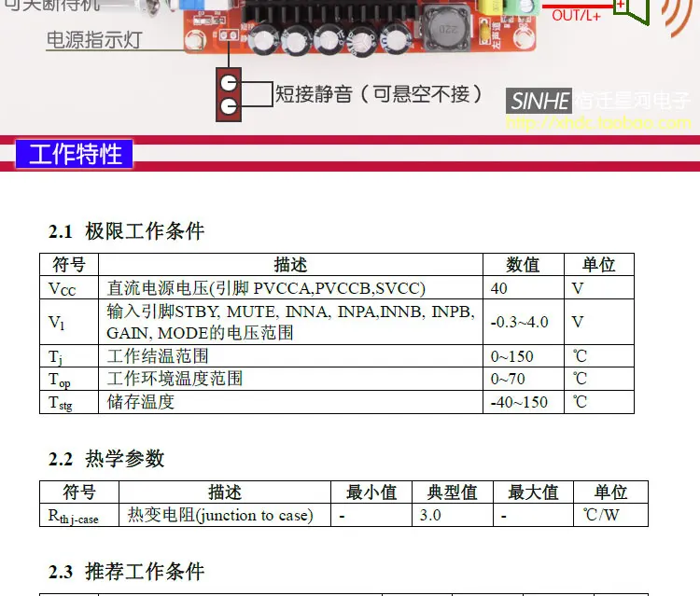Click the 0~150 value cell
700x596 pixels.
(524, 356)
